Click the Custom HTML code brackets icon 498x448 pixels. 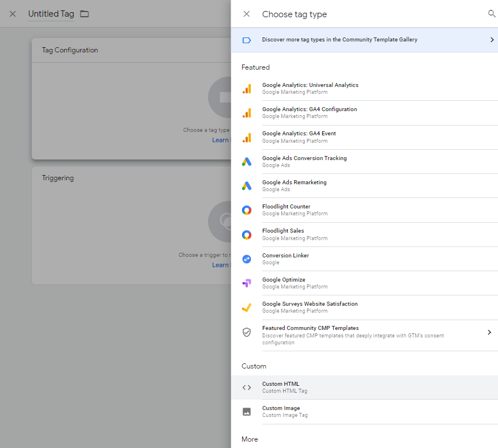[x=247, y=388]
